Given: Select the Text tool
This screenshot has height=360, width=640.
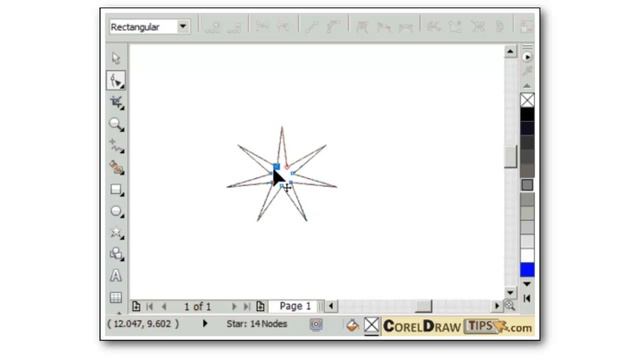Looking at the screenshot, I should [x=116, y=276].
